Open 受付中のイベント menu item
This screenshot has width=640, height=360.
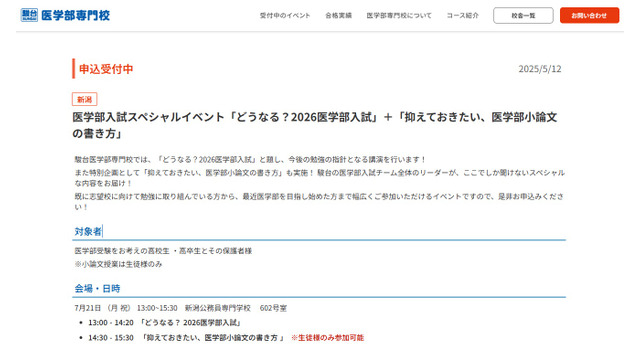(285, 16)
